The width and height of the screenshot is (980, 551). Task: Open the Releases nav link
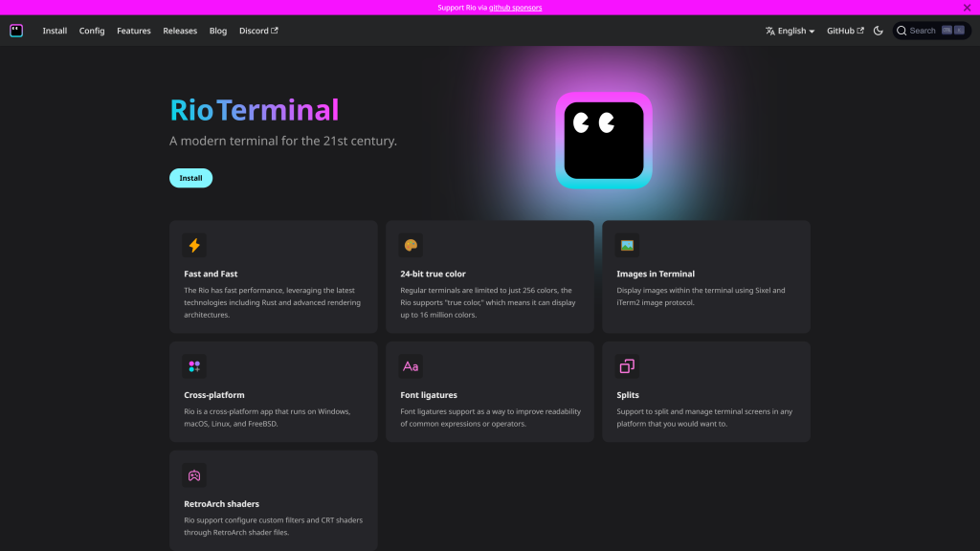click(180, 31)
